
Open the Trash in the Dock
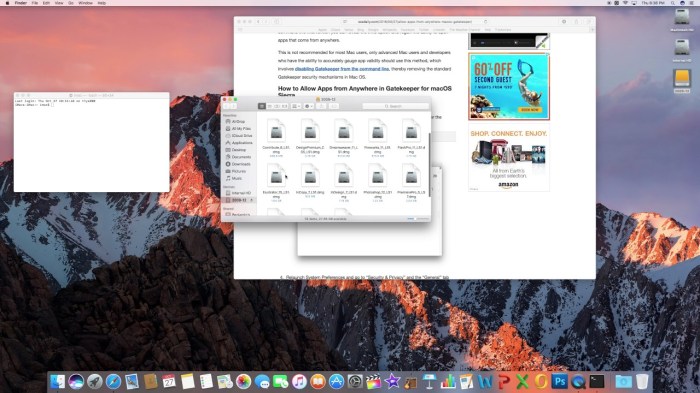(642, 381)
